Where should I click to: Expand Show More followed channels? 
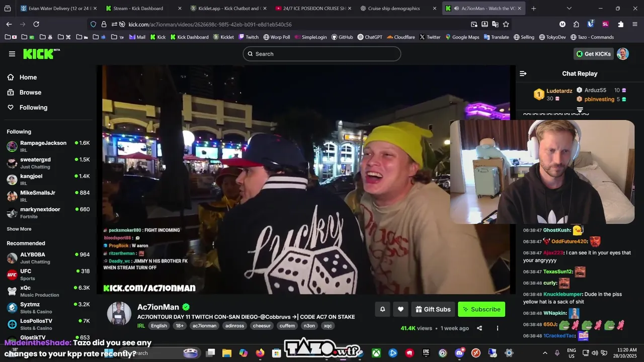19,229
